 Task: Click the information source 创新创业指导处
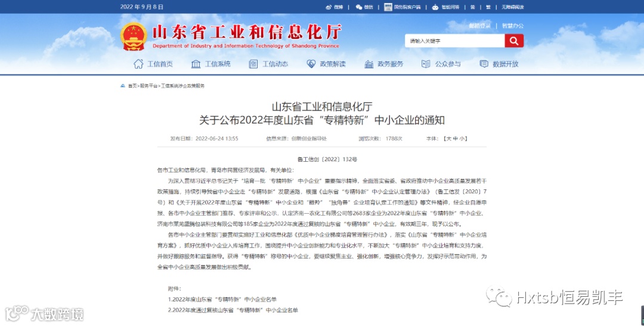point(309,139)
